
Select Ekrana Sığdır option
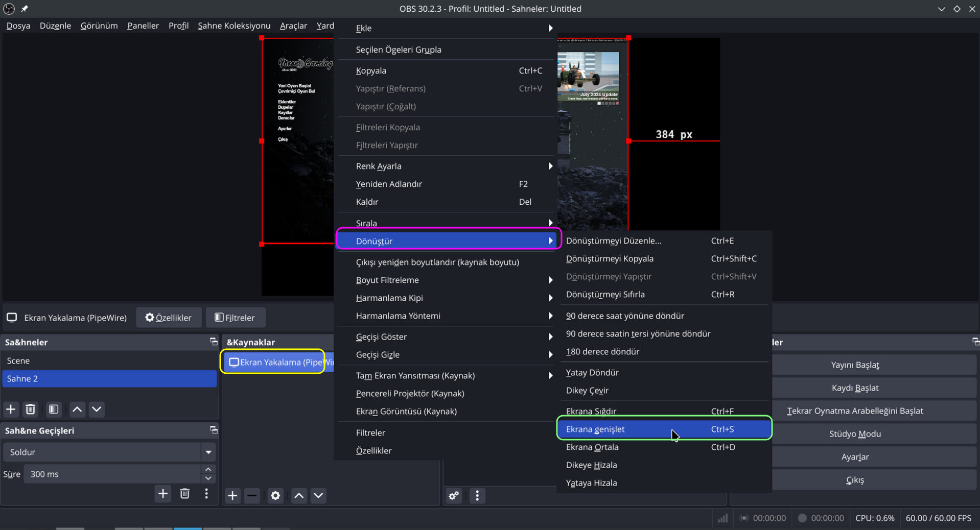pos(664,411)
